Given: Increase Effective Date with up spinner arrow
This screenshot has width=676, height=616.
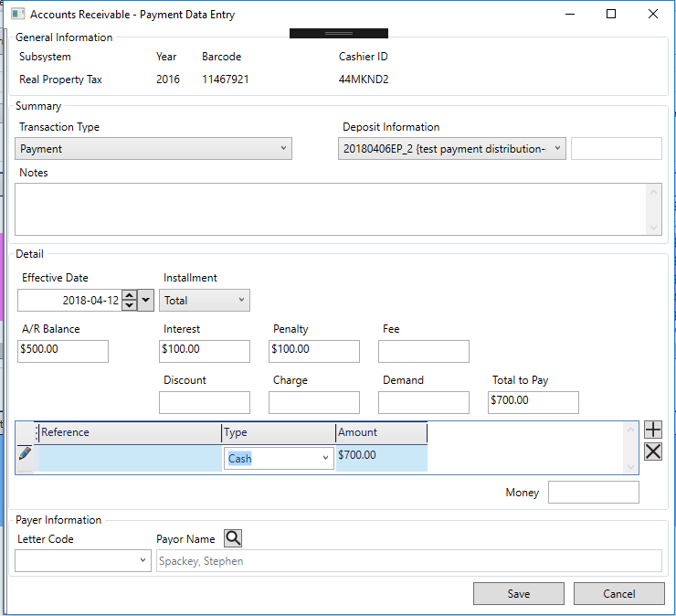Looking at the screenshot, I should click(x=130, y=295).
